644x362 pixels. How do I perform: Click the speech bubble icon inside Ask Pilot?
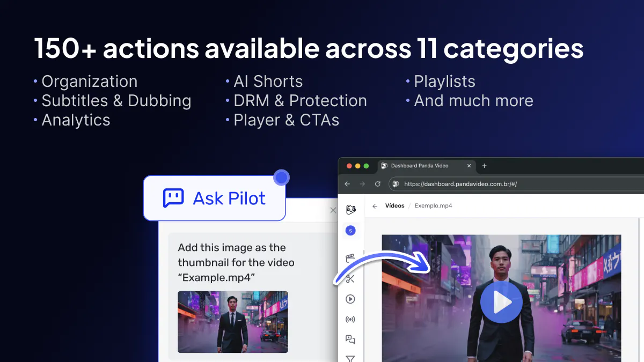pos(173,198)
